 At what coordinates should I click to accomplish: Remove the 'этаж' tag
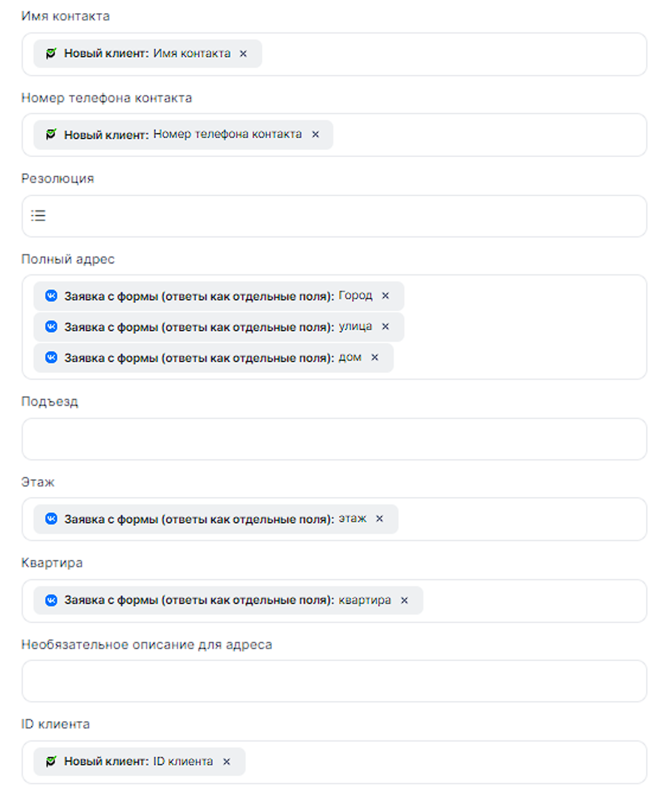(x=379, y=519)
